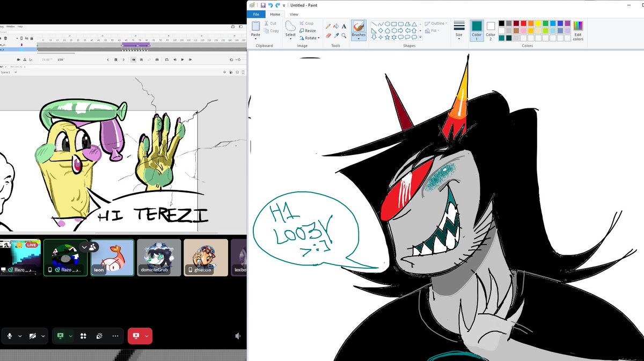This screenshot has height=361, width=644.
Task: Open disconnect options chevron on red button
Action: [x=147, y=336]
